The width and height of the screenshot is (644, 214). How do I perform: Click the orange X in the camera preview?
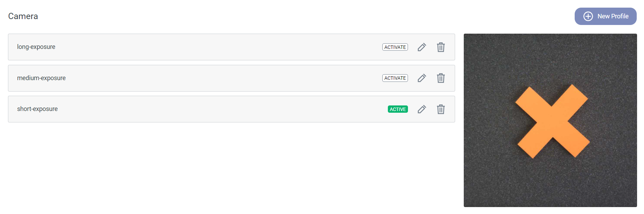pos(552,121)
